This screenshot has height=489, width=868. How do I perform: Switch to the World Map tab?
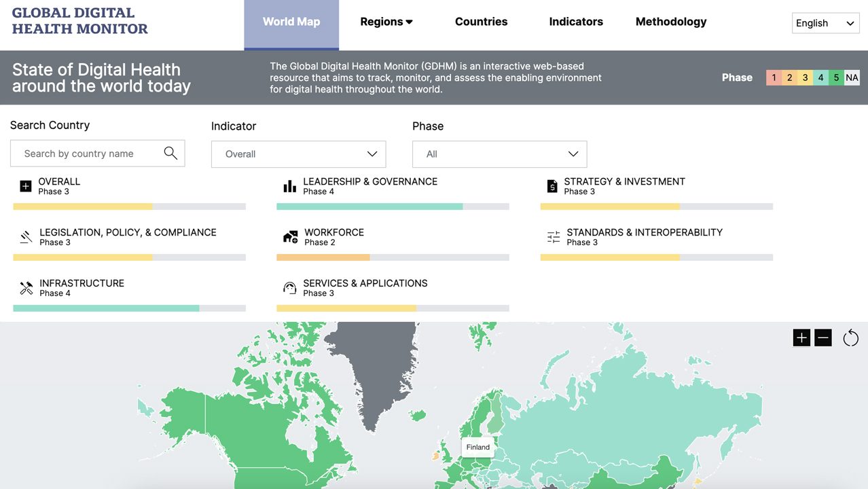click(291, 24)
